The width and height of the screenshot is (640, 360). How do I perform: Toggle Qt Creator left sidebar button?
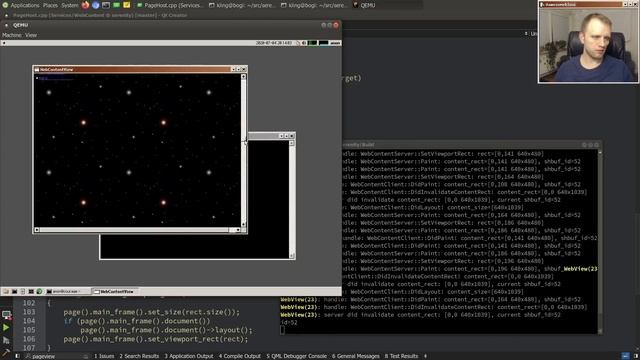[17, 356]
